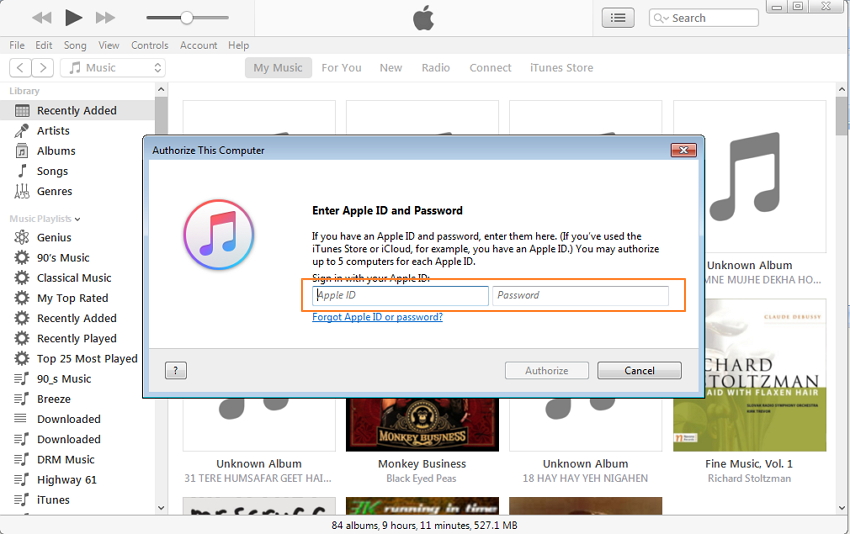Screen dimensions: 850x534
Task: Navigate back with the left arrow button
Action: (x=20, y=68)
